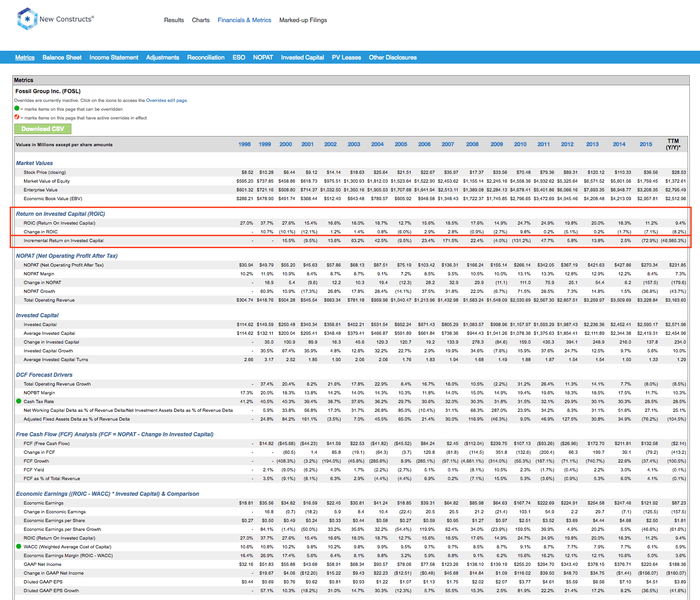Switch to the Balance Sheet tab
700x600 pixels.
click(x=62, y=58)
